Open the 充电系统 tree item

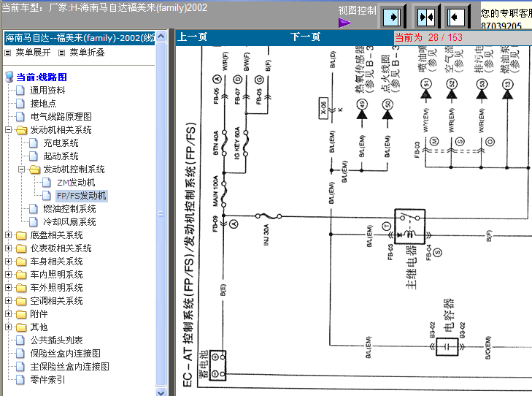point(61,143)
